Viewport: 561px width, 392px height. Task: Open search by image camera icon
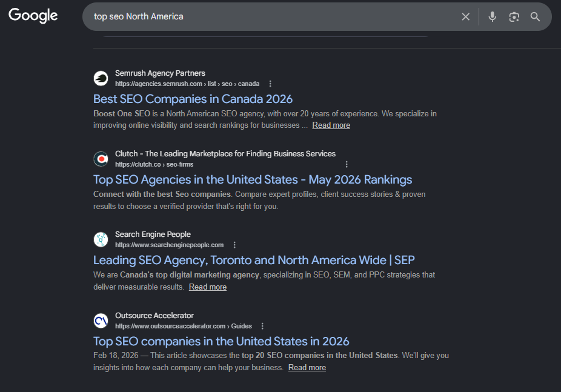pos(514,17)
